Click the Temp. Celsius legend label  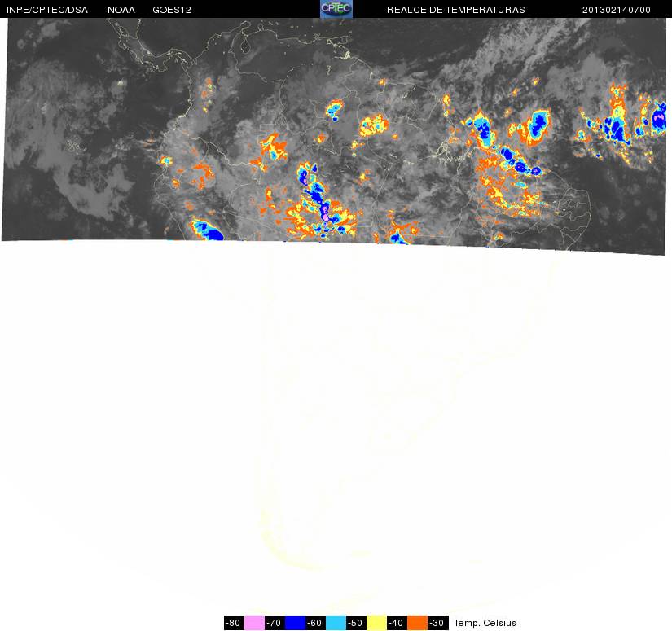coord(485,623)
